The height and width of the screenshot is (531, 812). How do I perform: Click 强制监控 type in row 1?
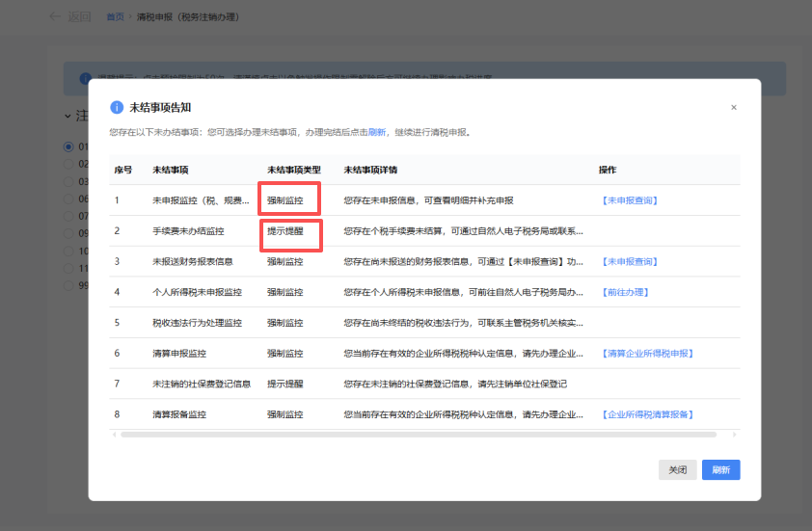pyautogui.click(x=284, y=200)
